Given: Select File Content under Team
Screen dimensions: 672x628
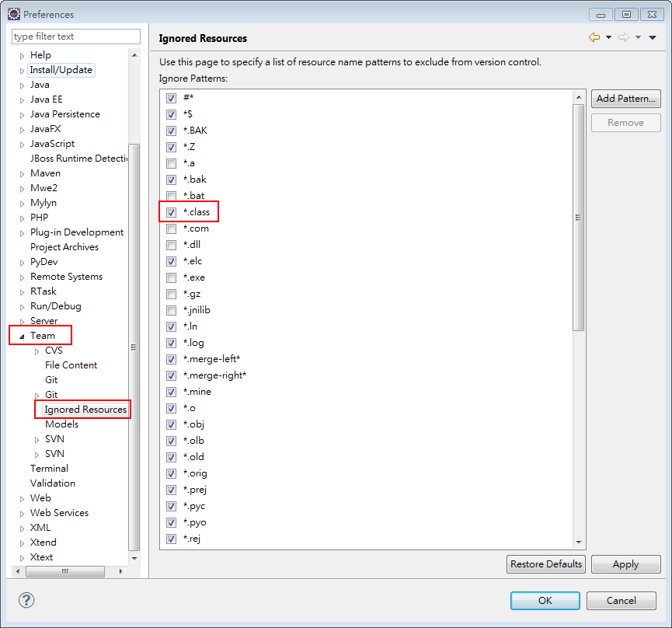Looking at the screenshot, I should click(71, 365).
